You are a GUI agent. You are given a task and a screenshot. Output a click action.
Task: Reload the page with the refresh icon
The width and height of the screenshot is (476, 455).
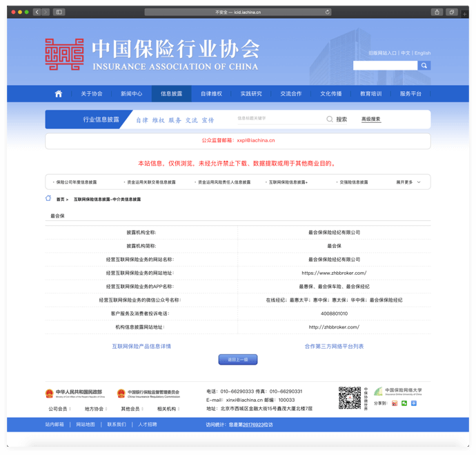(328, 12)
